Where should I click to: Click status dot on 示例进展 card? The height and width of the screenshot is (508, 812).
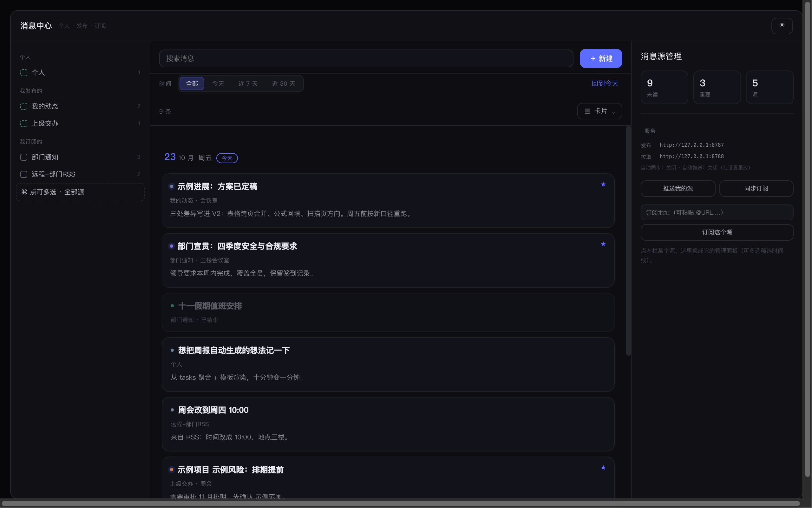(x=172, y=186)
